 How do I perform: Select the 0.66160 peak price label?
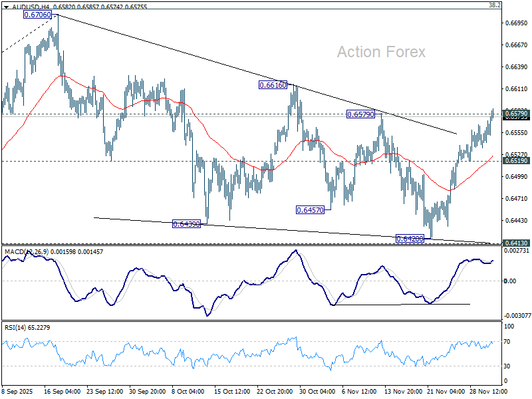tap(273, 85)
